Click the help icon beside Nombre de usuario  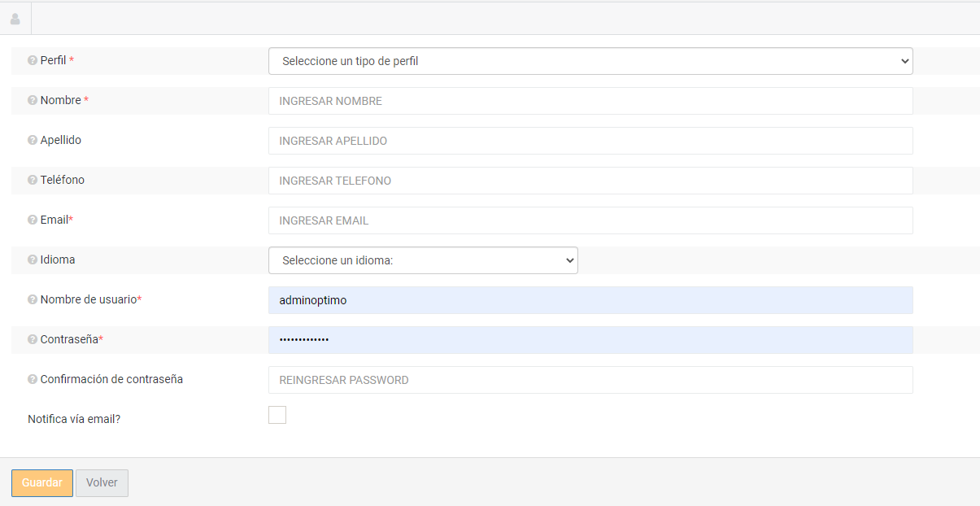33,300
